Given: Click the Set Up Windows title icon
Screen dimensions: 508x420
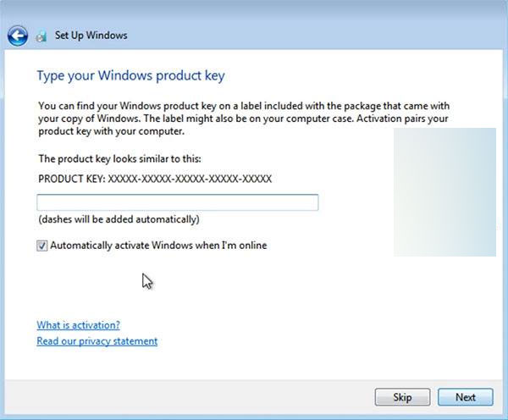Looking at the screenshot, I should click(x=41, y=36).
